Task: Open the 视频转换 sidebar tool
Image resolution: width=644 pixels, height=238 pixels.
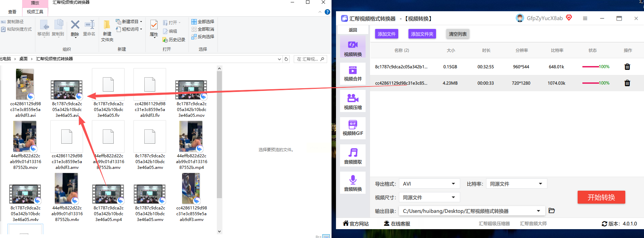Action: [x=353, y=47]
